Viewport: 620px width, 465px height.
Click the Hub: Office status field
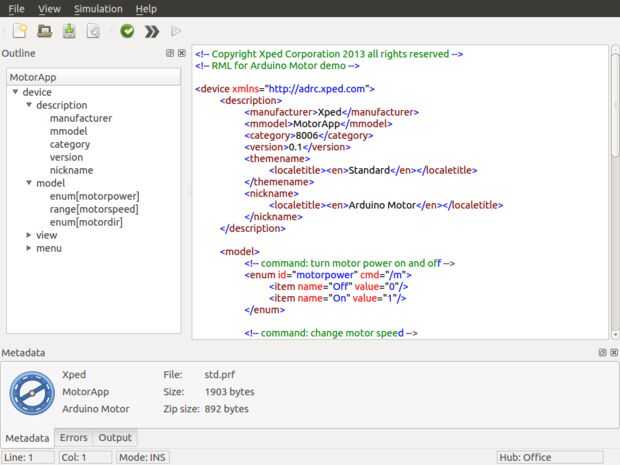coord(550,457)
